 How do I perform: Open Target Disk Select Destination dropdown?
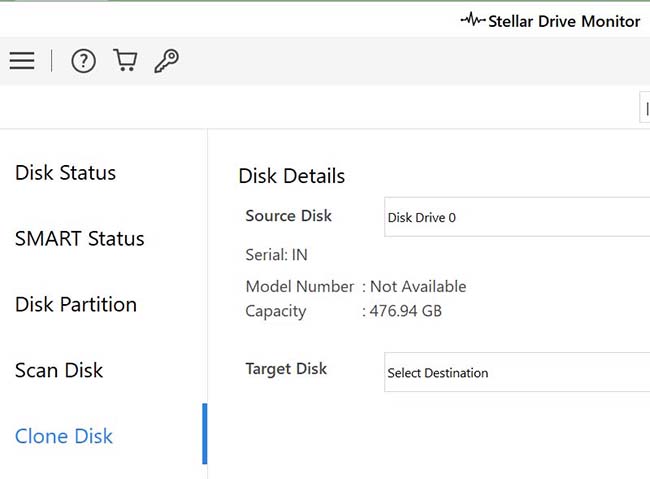pos(517,372)
